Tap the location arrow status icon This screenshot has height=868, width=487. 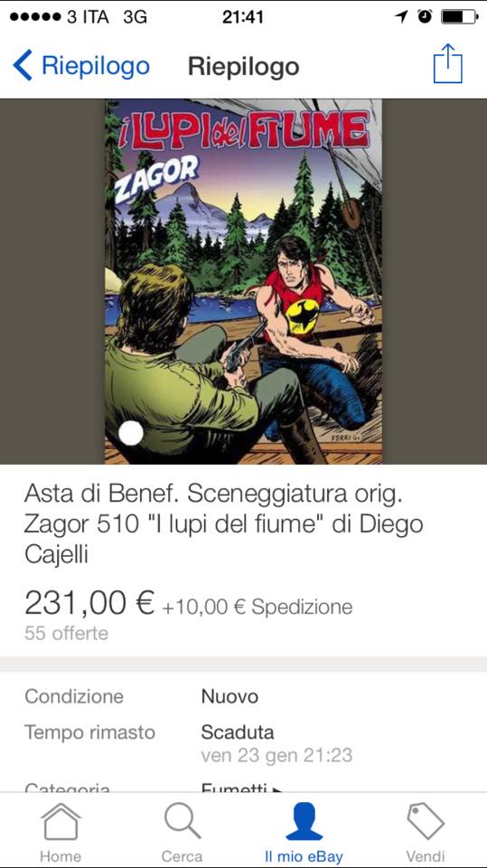point(402,16)
